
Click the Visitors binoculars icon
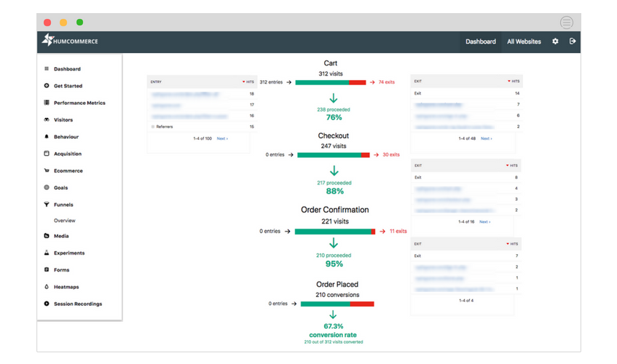[47, 119]
